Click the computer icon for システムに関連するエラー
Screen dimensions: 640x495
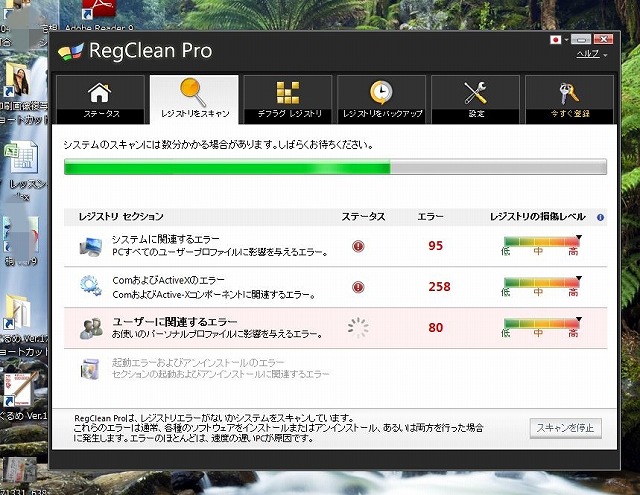pyautogui.click(x=91, y=246)
